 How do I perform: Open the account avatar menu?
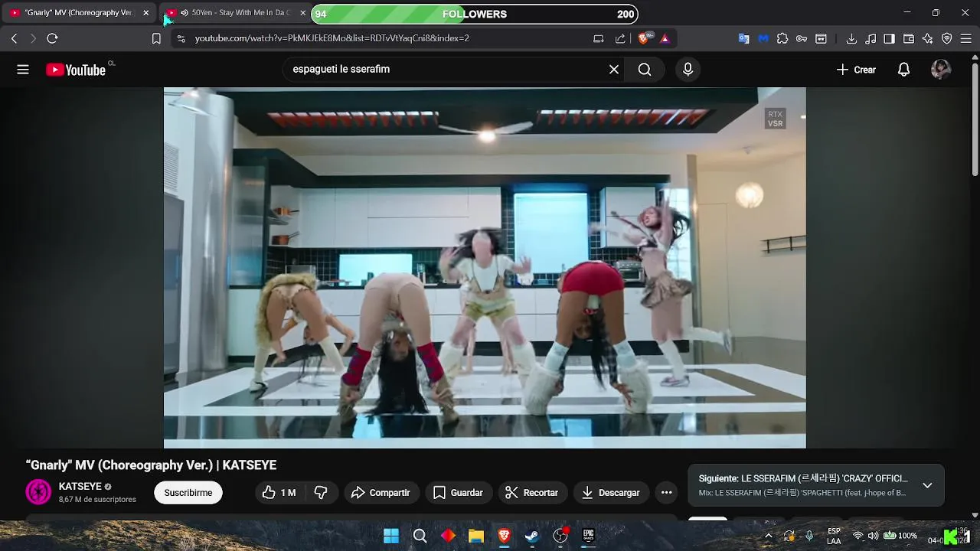tap(941, 70)
